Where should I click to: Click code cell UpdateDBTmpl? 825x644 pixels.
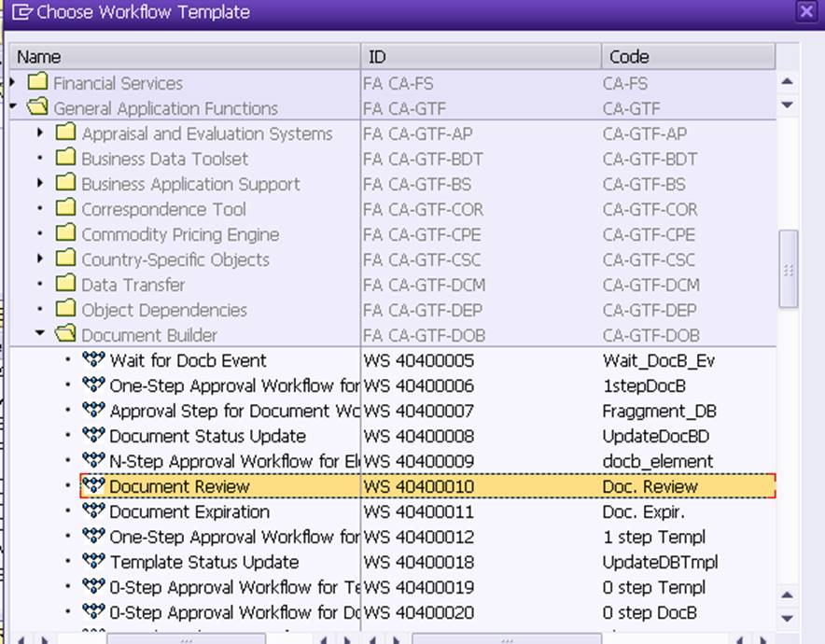click(x=661, y=563)
